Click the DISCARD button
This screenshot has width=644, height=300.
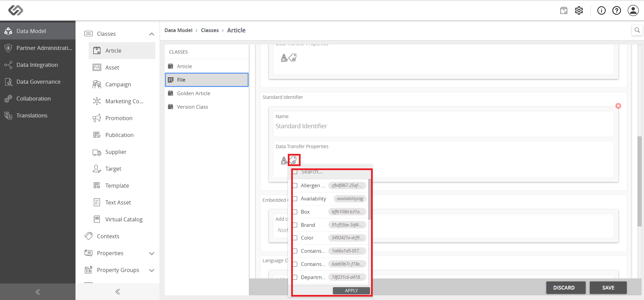tap(566, 288)
